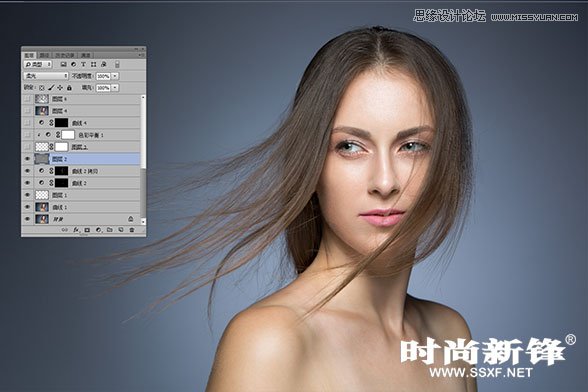Select the 曲线 4 layer name
The width and height of the screenshot is (588, 392).
(80, 123)
